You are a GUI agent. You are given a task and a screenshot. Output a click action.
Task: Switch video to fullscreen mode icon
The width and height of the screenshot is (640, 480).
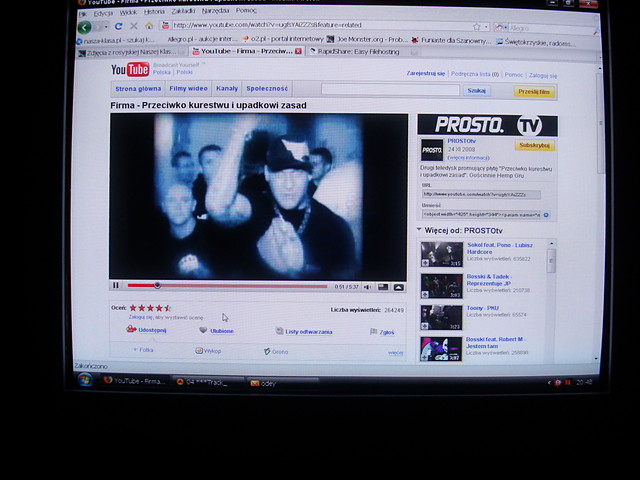(x=398, y=287)
